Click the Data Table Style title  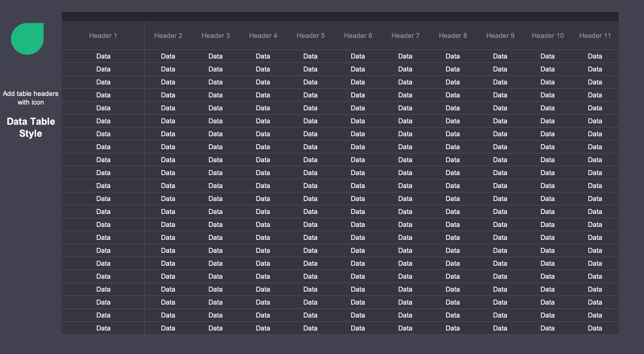(31, 127)
